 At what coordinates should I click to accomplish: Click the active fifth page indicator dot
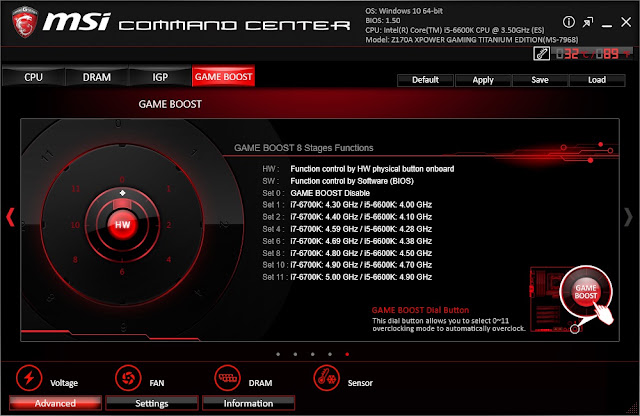coord(347,354)
